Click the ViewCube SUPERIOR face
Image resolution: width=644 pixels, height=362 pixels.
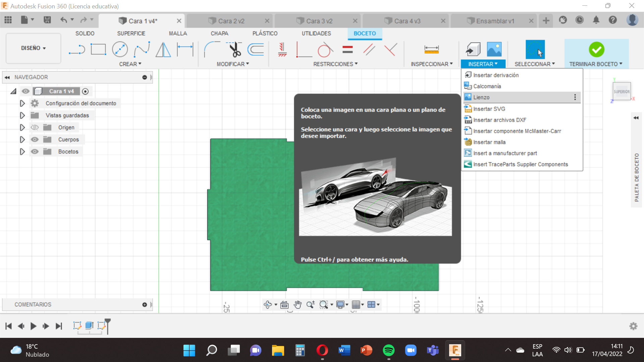[622, 91]
